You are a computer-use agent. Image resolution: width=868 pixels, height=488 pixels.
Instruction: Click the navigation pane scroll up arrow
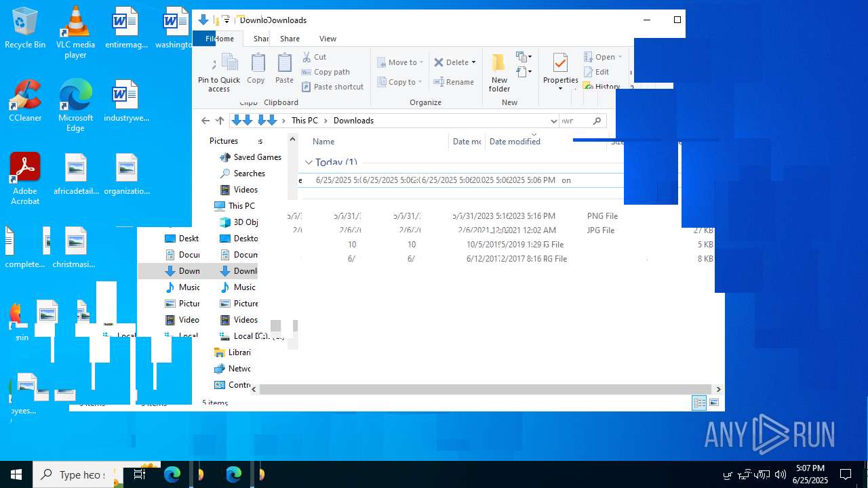point(293,139)
